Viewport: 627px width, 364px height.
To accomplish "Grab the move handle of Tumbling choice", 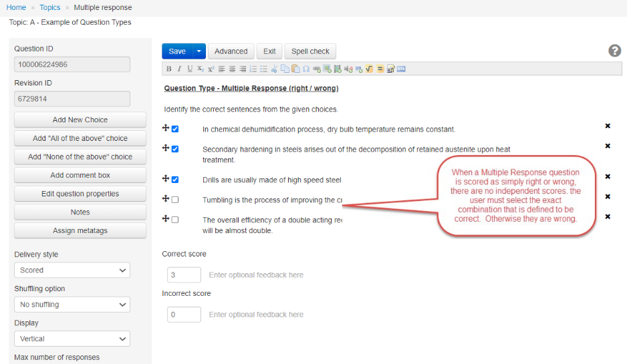I will (166, 198).
